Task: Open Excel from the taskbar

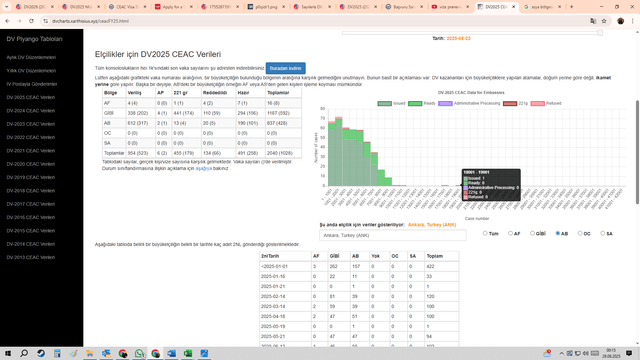Action: click(x=188, y=353)
